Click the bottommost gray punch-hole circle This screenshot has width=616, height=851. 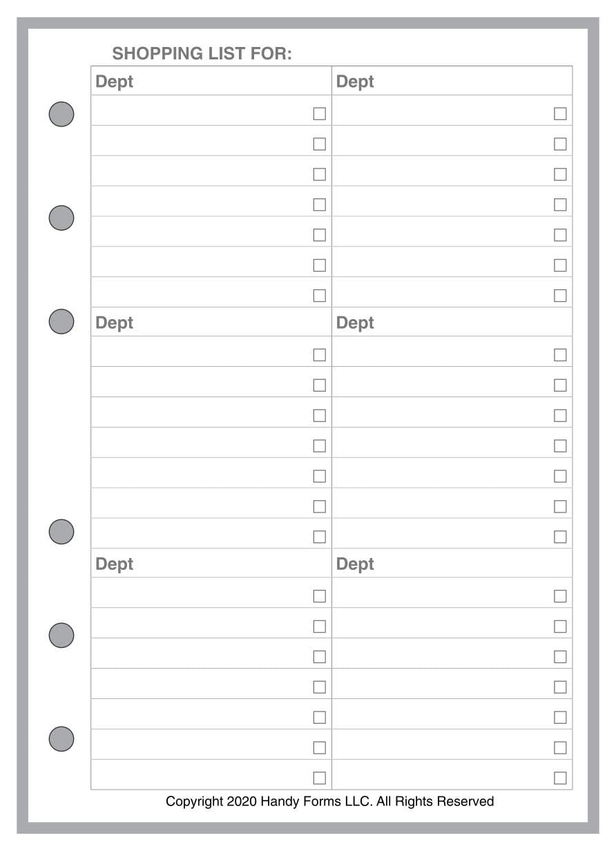(x=61, y=739)
